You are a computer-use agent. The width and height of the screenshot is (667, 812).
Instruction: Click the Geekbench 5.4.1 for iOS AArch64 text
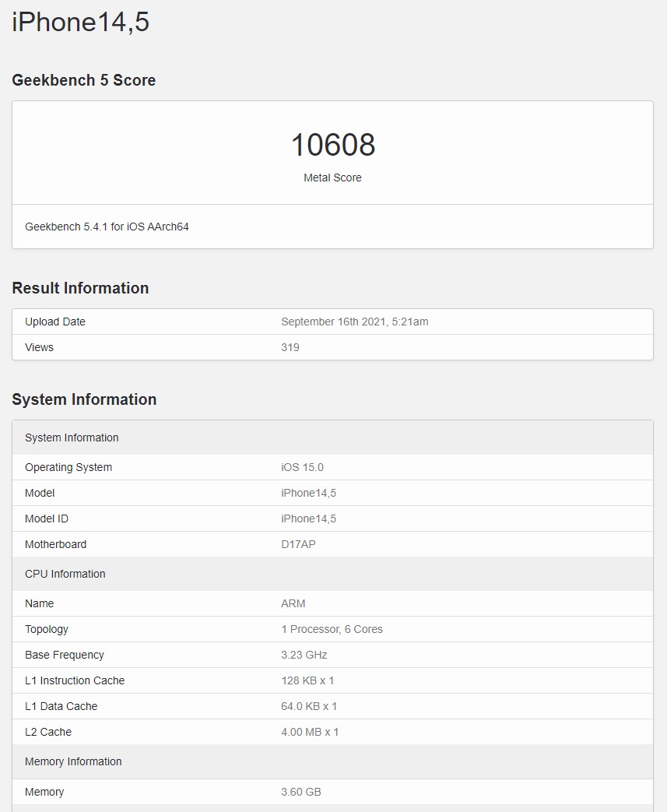pos(107,227)
